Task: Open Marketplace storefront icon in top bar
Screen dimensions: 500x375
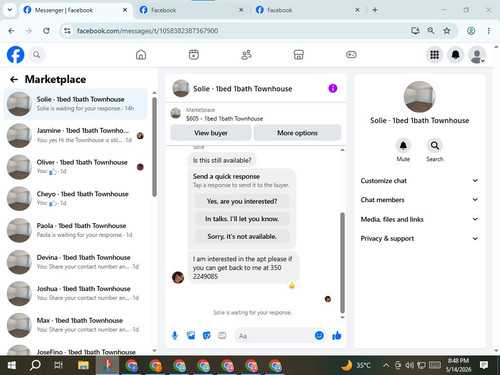Action: pos(299,55)
